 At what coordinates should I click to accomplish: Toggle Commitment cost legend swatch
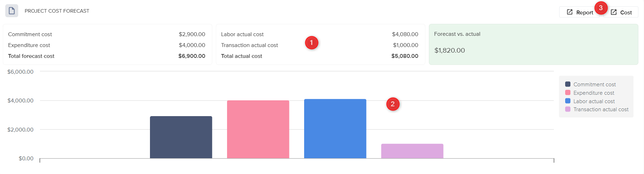(568, 84)
